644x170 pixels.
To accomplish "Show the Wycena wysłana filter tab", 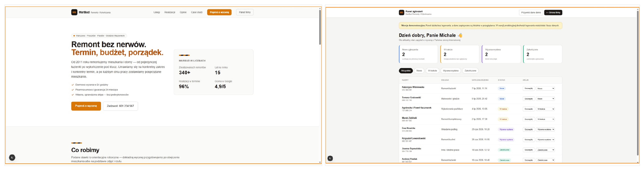I will [451, 71].
